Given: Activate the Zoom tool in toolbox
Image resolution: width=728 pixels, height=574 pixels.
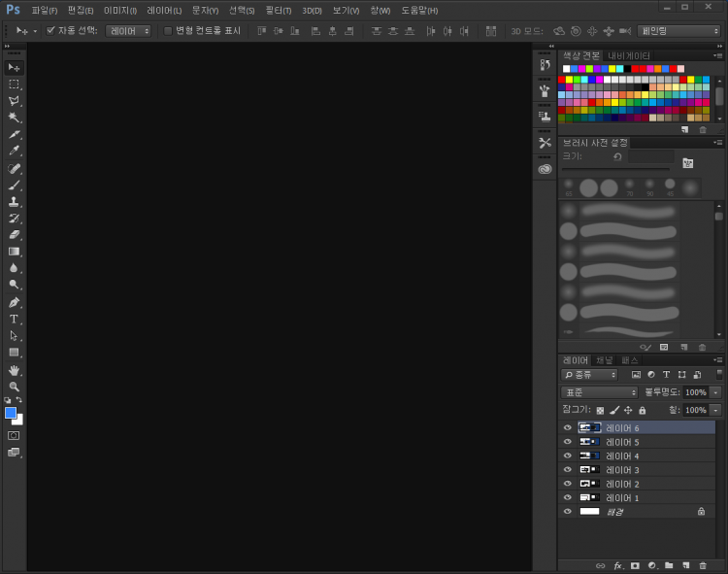Looking at the screenshot, I should (14, 386).
